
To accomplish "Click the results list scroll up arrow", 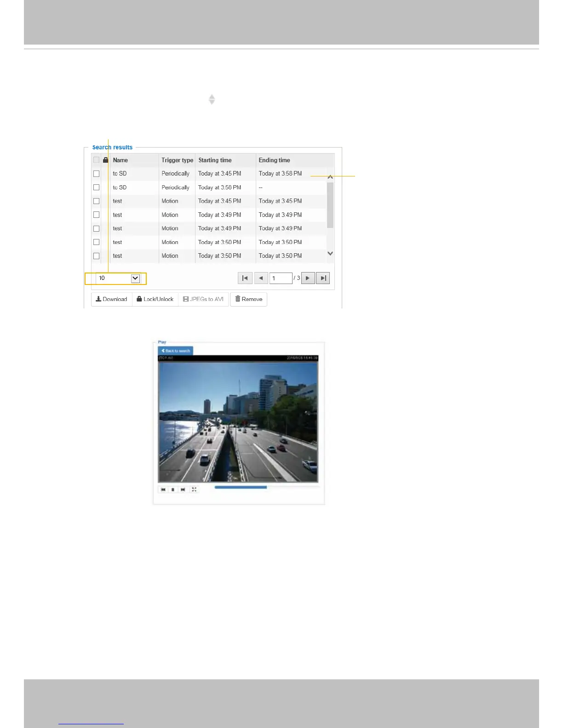I will tap(330, 177).
